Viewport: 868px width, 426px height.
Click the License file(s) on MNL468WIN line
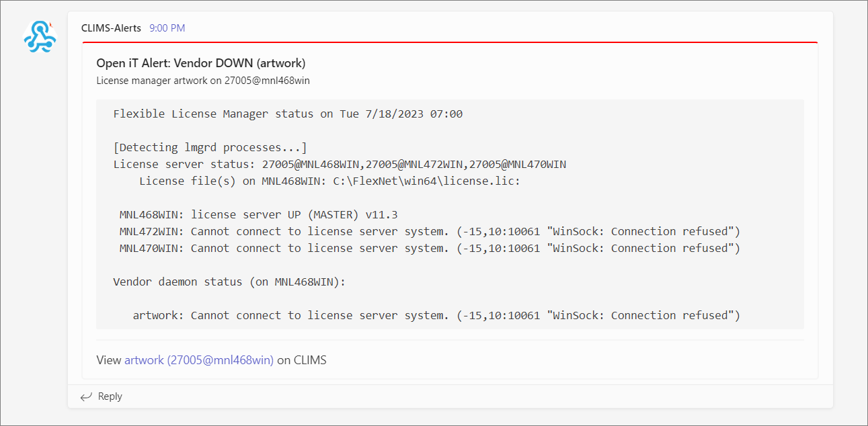tap(329, 181)
